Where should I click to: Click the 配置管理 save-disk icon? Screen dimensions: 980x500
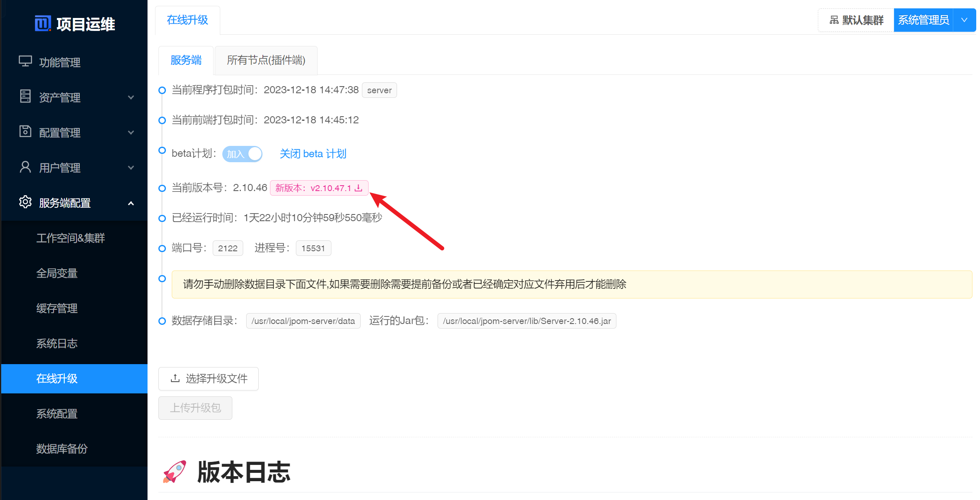point(25,132)
